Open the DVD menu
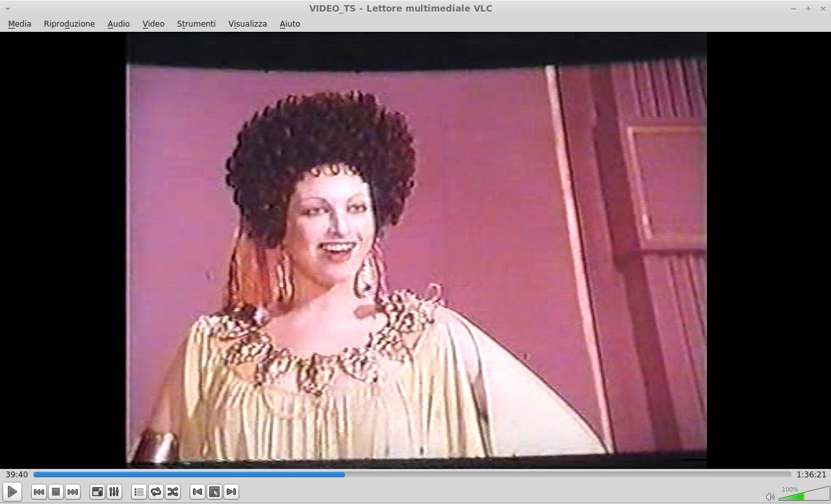 (x=214, y=492)
